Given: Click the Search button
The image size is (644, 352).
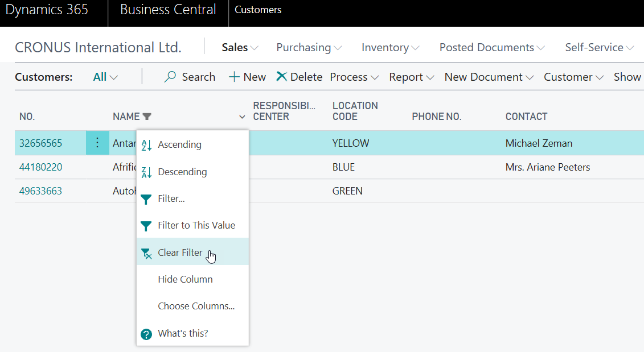Looking at the screenshot, I should (x=190, y=77).
